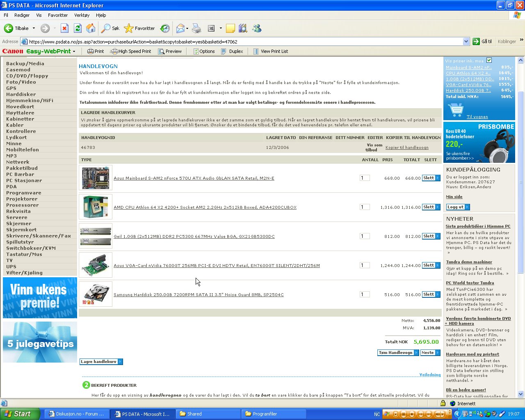525x420 pixels.
Task: Open the Tilbake history dropdown arrow
Action: tap(34, 28)
